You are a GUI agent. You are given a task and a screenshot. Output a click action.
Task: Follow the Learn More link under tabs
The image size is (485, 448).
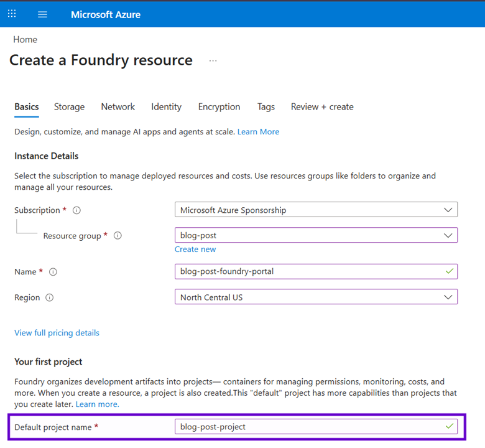point(258,131)
